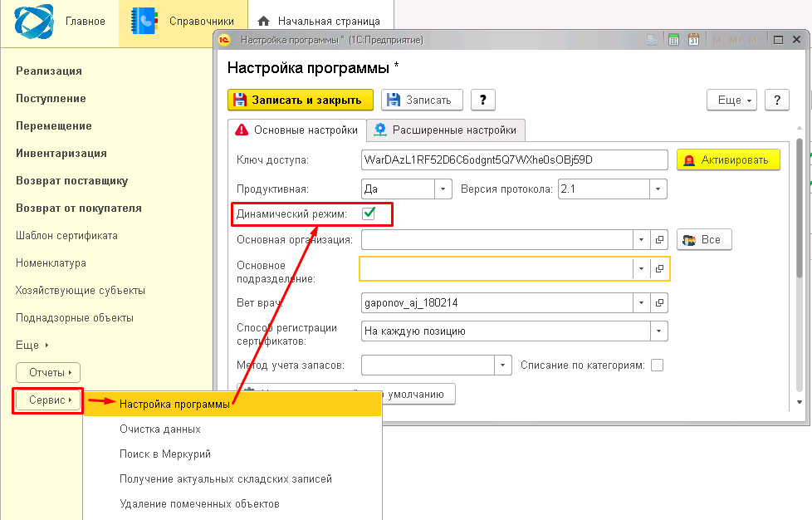Viewport: 812px width, 520px height.
Task: Open the Версия протокола dropdown arrow
Action: point(658,189)
